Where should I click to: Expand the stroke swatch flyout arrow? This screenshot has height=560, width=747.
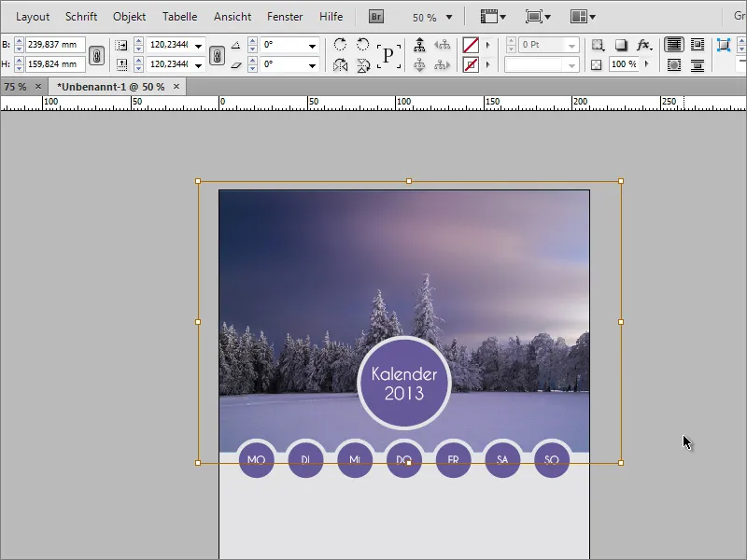click(x=487, y=64)
